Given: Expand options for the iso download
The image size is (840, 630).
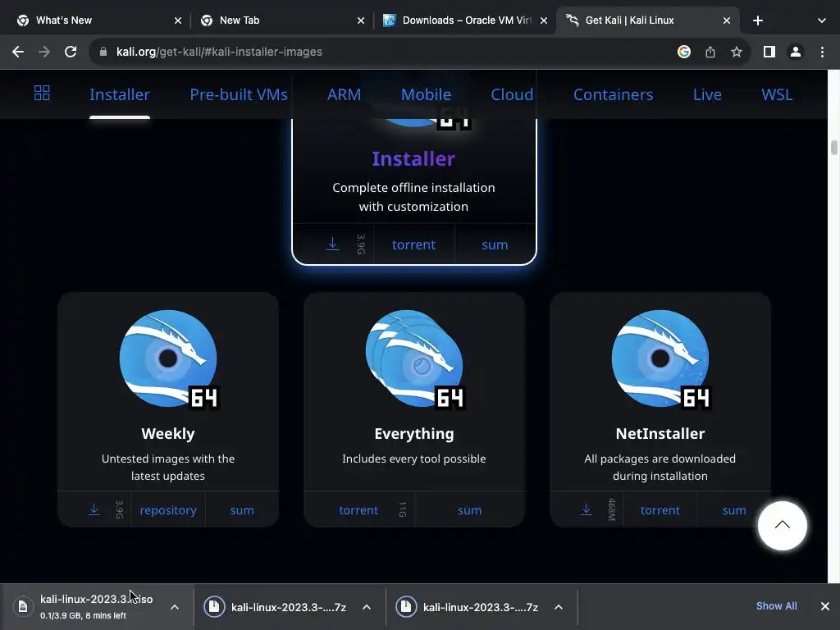Looking at the screenshot, I should pos(175,607).
